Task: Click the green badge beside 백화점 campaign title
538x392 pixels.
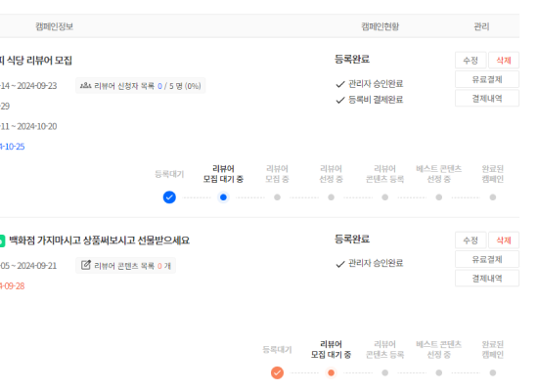Action: tap(2, 240)
